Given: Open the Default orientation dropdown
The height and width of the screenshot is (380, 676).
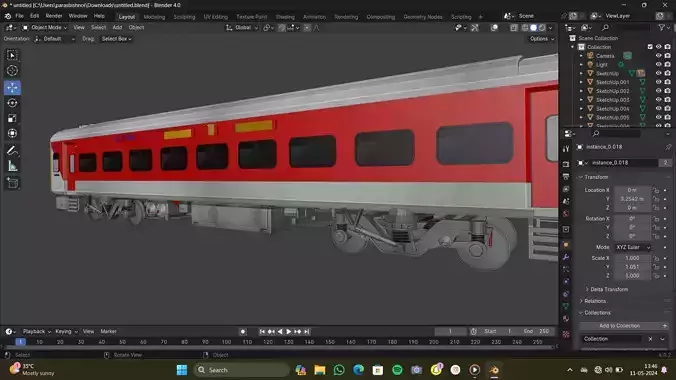Looking at the screenshot, I should pyautogui.click(x=55, y=39).
